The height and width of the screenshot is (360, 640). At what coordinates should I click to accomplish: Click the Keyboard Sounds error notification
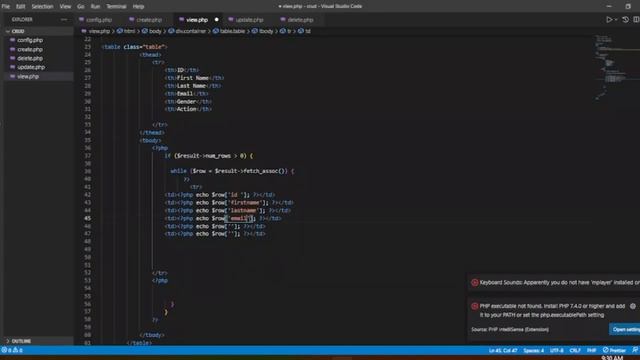click(x=554, y=282)
